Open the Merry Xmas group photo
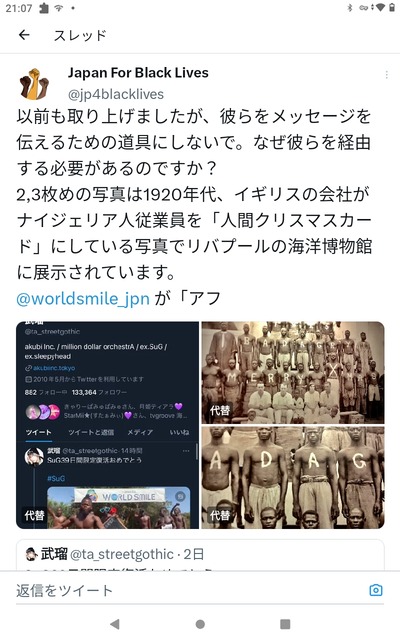The width and height of the screenshot is (400, 640). pos(293,372)
